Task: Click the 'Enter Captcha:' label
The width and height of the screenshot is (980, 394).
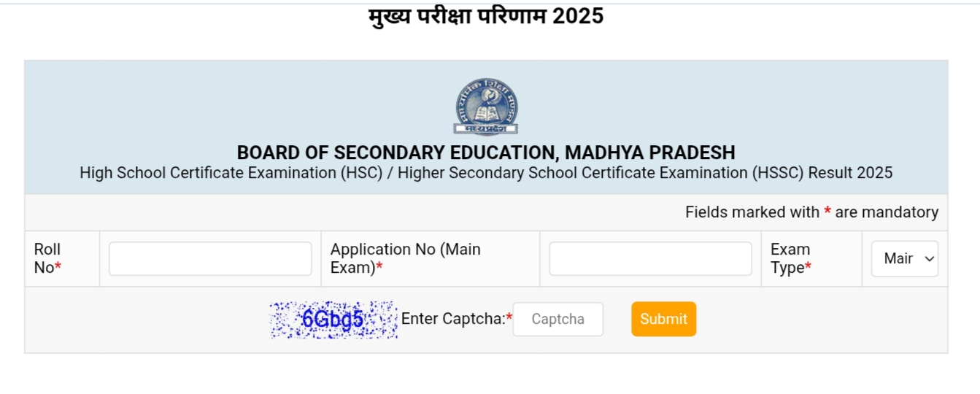Action: coord(453,319)
